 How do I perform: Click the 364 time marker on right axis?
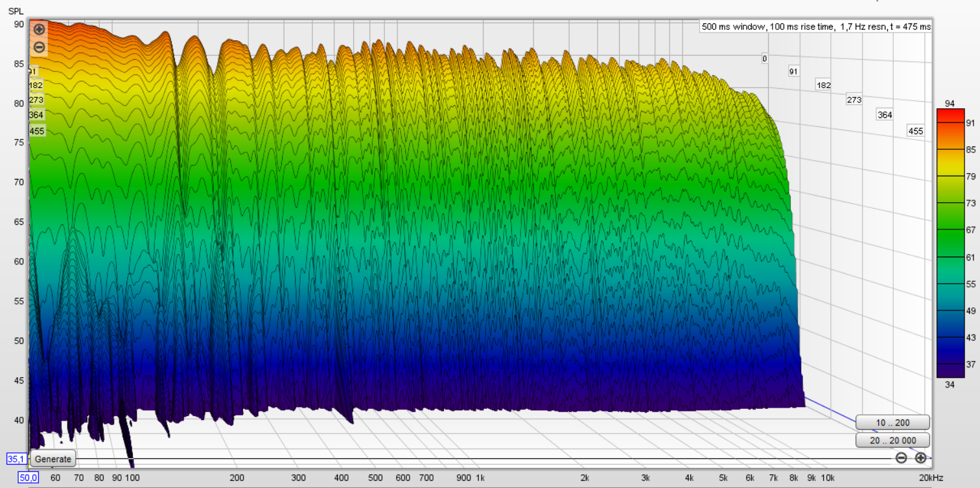[885, 115]
